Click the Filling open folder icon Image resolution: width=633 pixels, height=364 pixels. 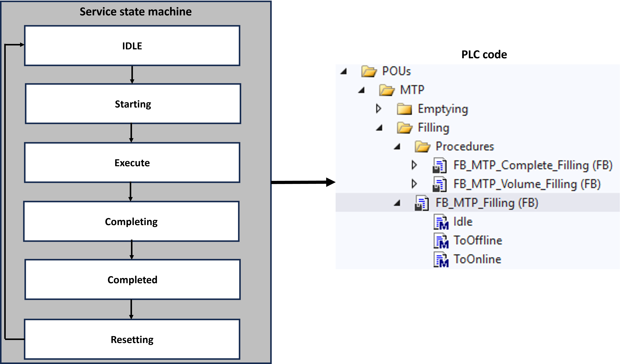tap(405, 128)
